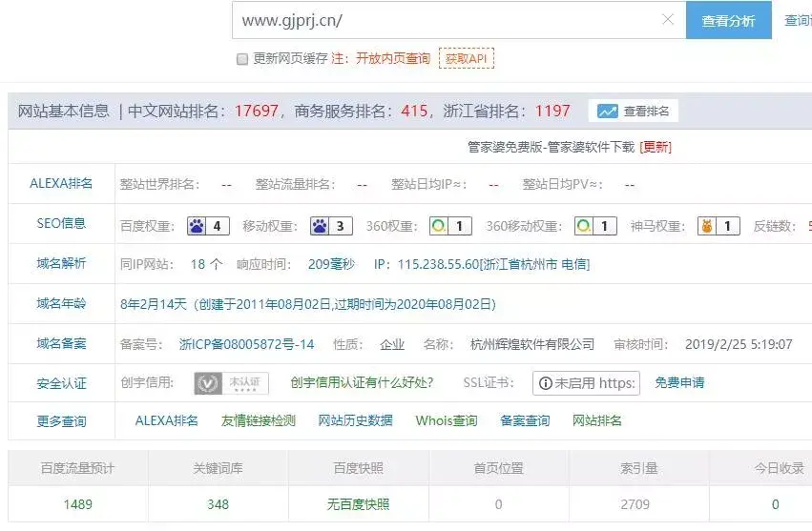812x531 pixels.
Task: Tick the 更新网页缓存 checkbox
Action: tap(241, 59)
